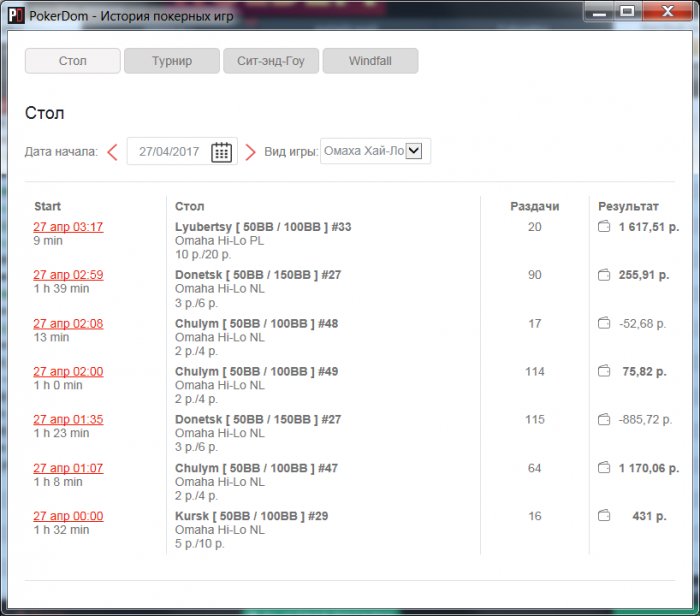Viewport: 700px width, 616px height.
Task: Select table name Chulym [ 50BB / 100BB ] #47
Action: 256,468
